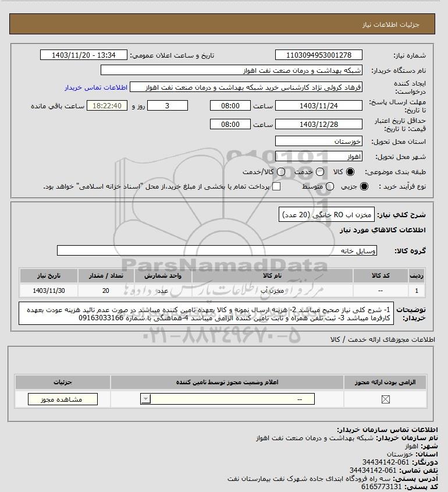Open the اعلام وضعیت مجوز combo box
448x492 pixels.
(x=227, y=399)
